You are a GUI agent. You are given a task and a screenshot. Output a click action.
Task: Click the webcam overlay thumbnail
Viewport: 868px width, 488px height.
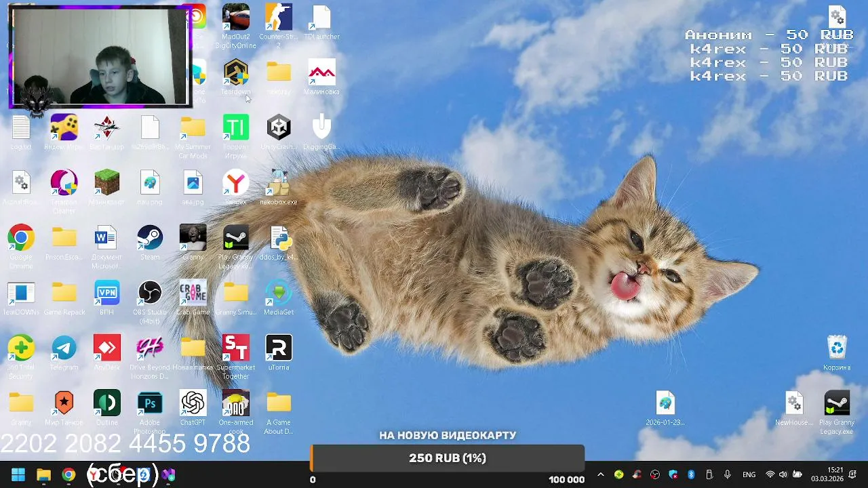pyautogui.click(x=100, y=57)
